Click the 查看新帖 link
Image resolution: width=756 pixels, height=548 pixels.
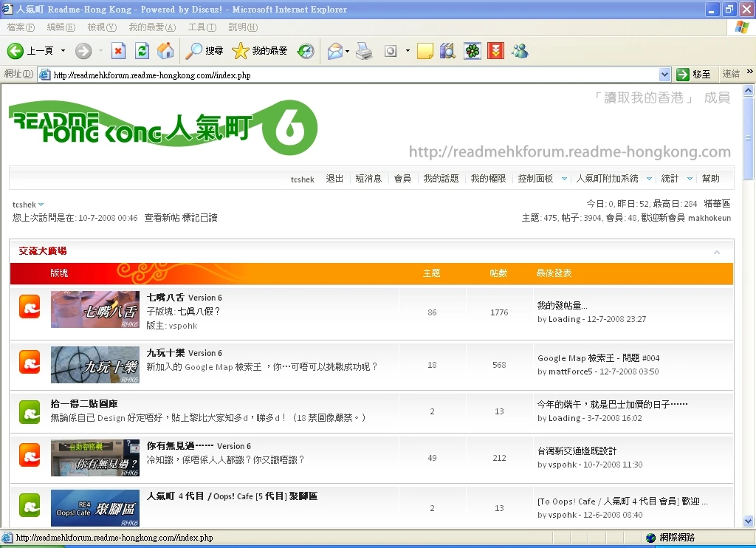coord(162,218)
